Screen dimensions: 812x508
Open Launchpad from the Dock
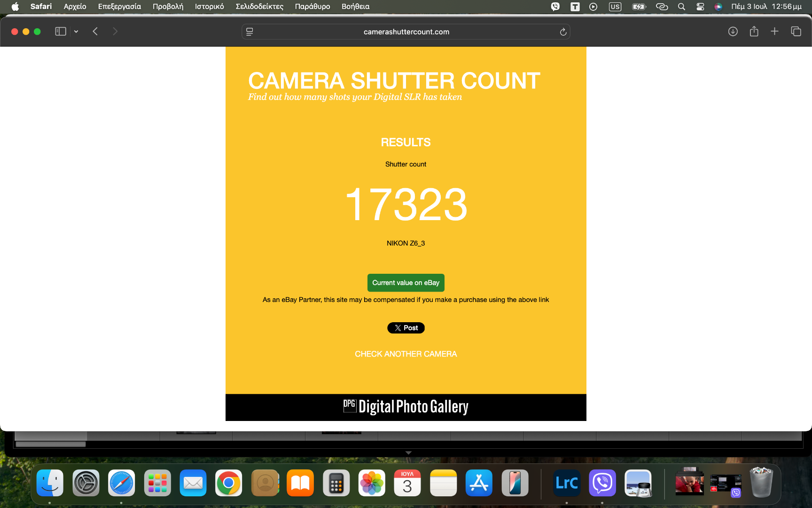coord(157,483)
